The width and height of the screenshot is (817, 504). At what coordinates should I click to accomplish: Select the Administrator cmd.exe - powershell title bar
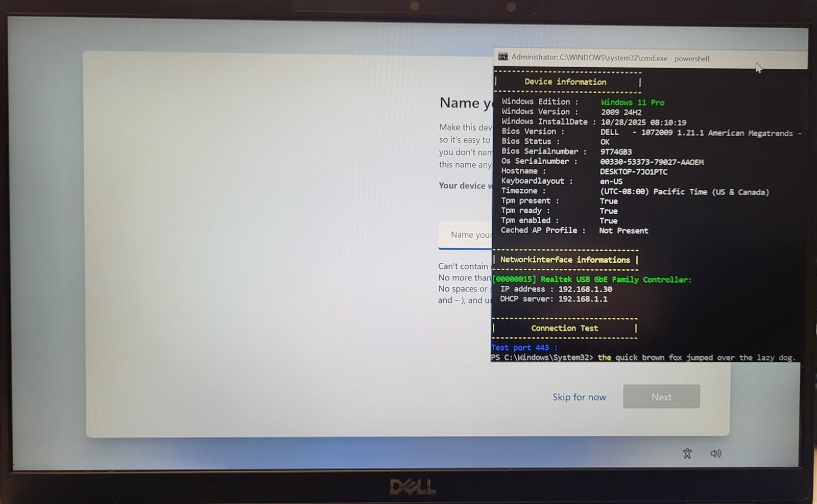pos(650,58)
